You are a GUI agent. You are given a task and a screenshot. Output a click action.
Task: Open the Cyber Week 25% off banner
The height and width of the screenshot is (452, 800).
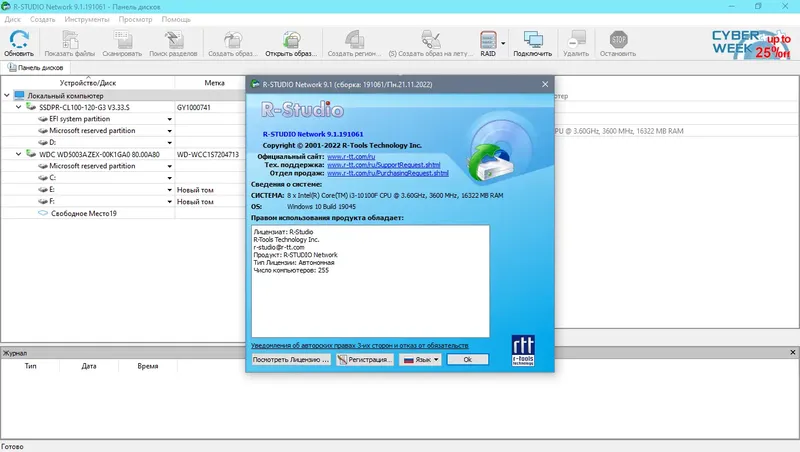751,44
